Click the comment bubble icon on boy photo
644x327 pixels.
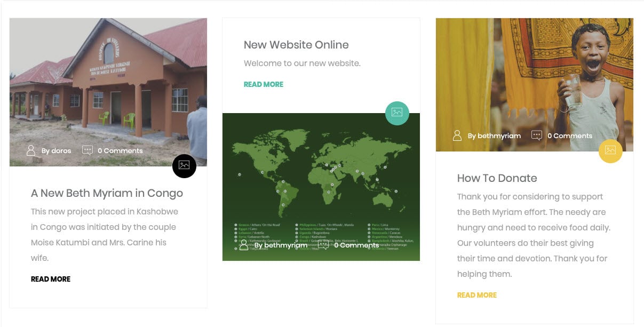pos(537,135)
